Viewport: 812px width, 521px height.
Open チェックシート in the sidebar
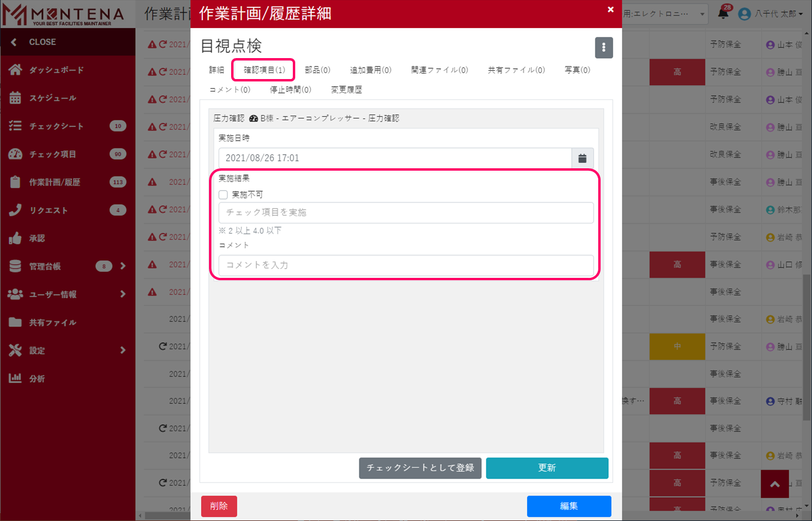tap(56, 126)
